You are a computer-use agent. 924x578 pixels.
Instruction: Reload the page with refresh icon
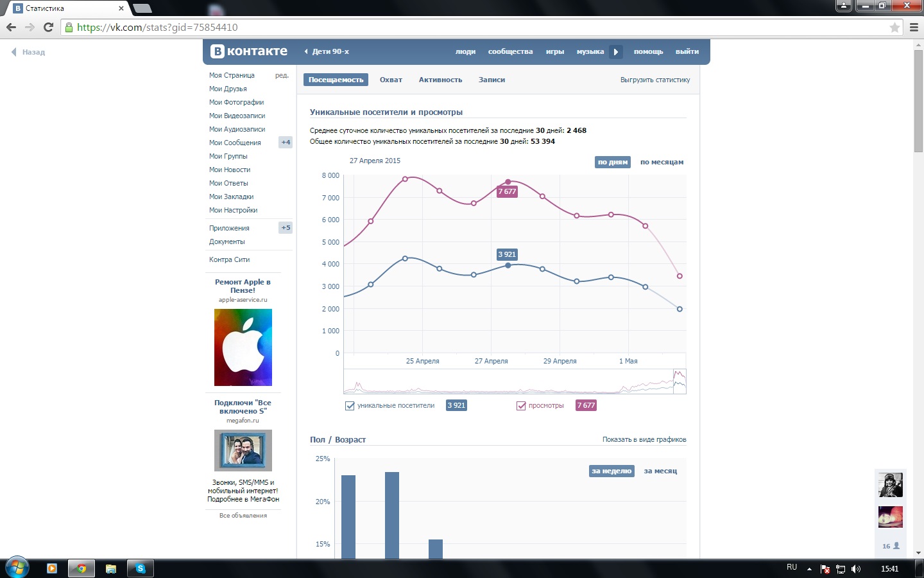(x=48, y=27)
